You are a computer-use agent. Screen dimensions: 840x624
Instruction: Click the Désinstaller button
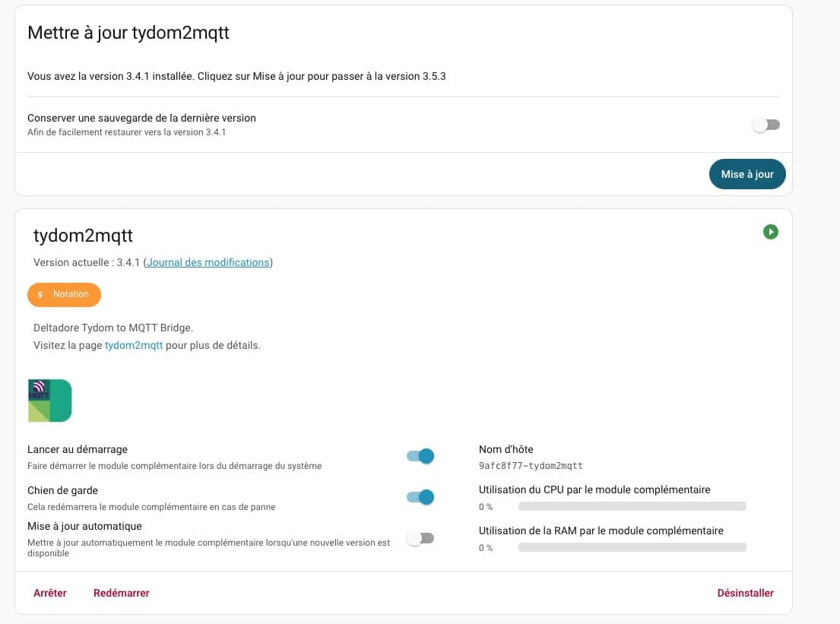(x=745, y=593)
